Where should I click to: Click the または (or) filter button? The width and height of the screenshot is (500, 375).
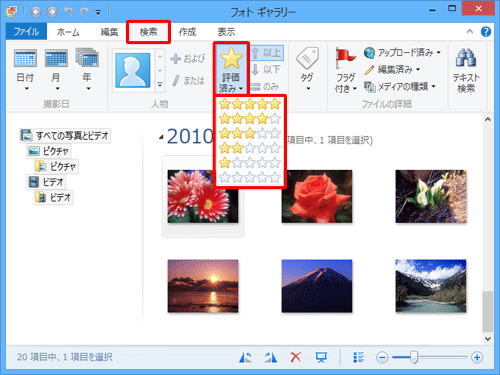[188, 80]
